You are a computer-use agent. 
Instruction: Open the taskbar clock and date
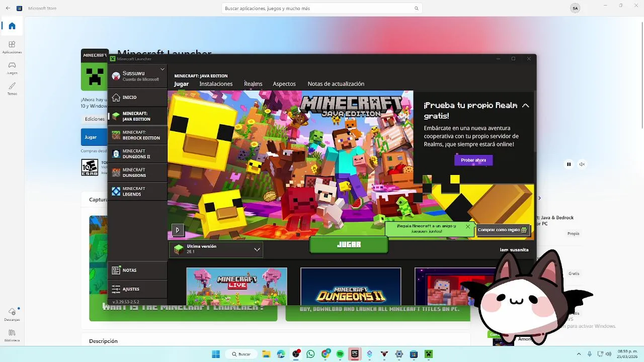coord(627,354)
